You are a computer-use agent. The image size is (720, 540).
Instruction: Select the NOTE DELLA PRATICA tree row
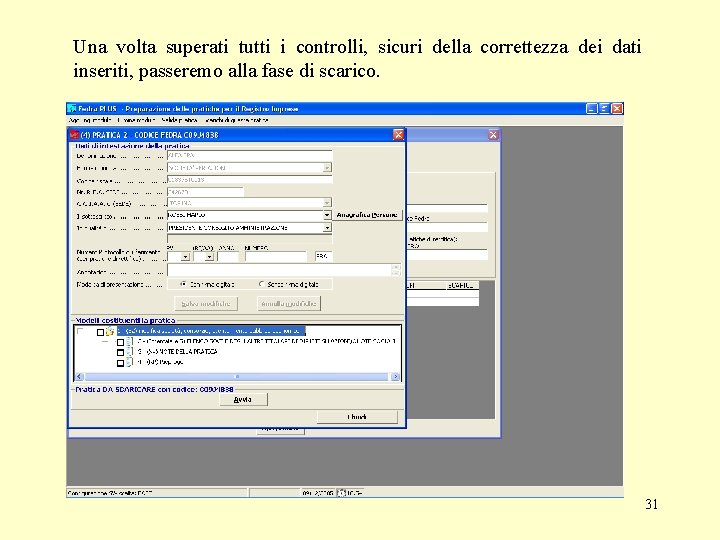coord(177,352)
